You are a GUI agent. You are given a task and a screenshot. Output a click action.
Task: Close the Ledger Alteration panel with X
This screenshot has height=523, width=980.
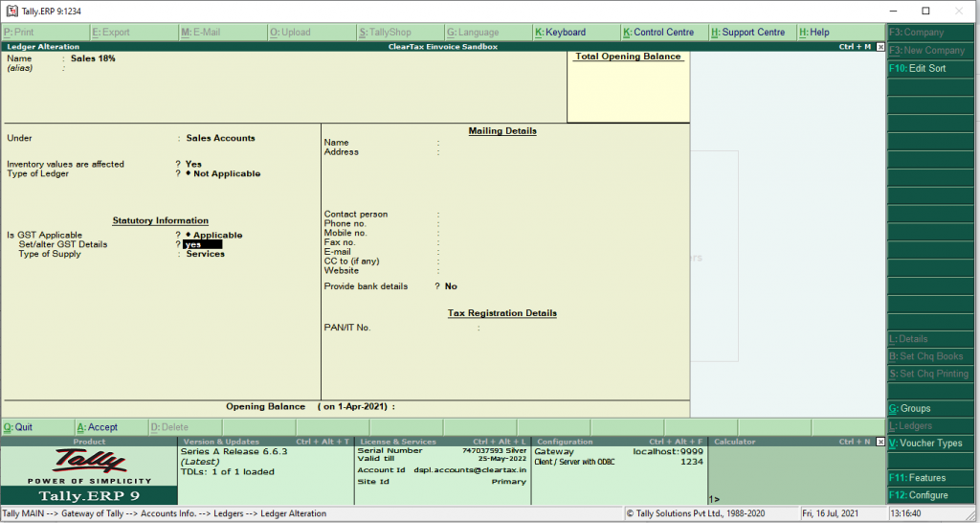(880, 47)
